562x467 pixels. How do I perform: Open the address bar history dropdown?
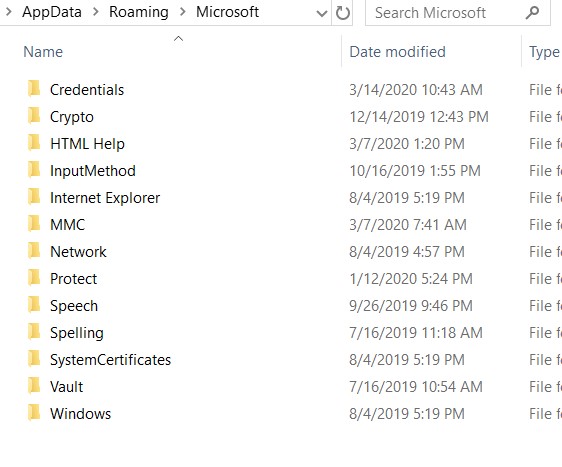[322, 13]
